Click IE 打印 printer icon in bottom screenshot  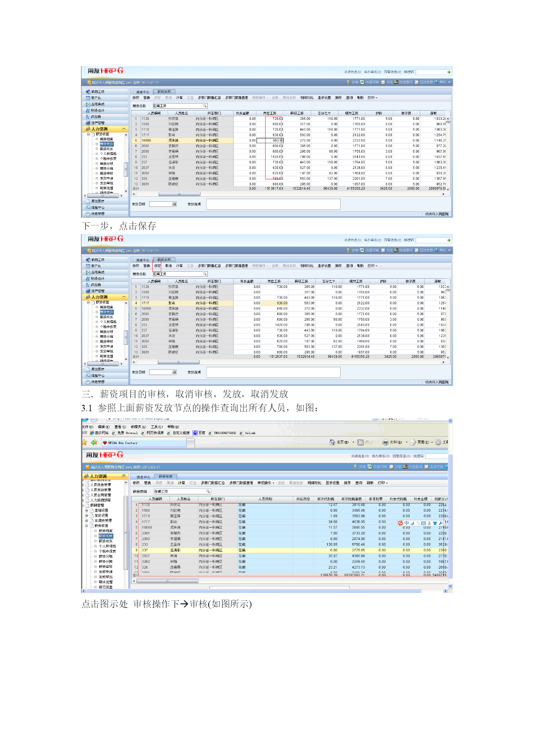tap(385, 442)
